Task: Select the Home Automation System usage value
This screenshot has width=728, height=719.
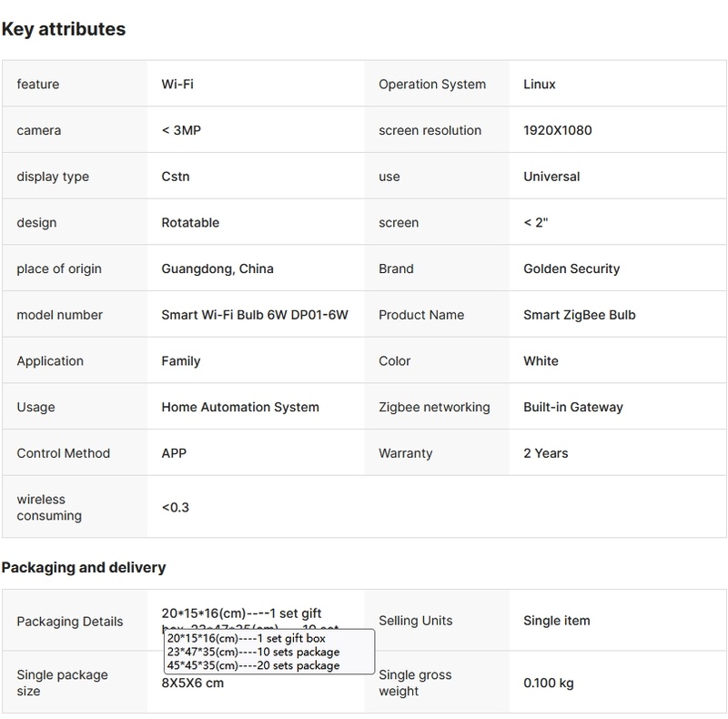Action: coord(240,407)
